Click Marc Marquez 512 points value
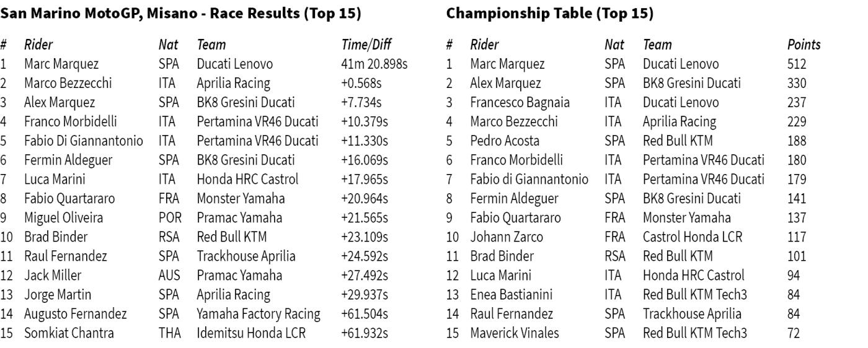 coord(797,64)
